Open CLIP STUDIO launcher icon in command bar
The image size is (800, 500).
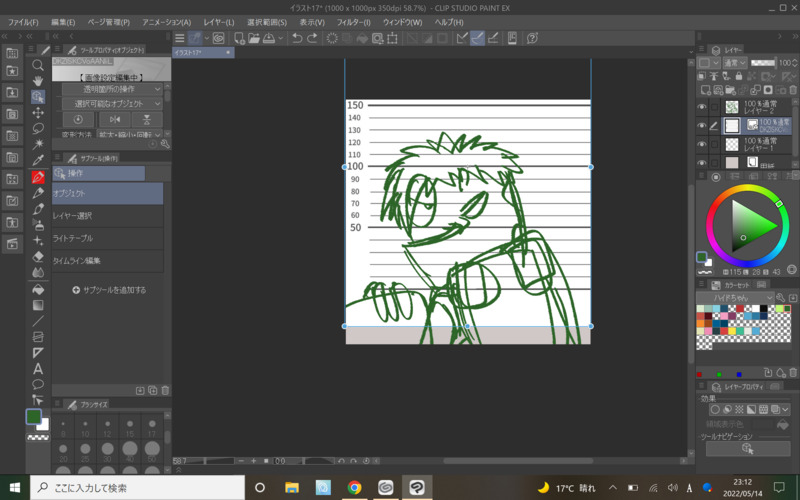[x=219, y=38]
